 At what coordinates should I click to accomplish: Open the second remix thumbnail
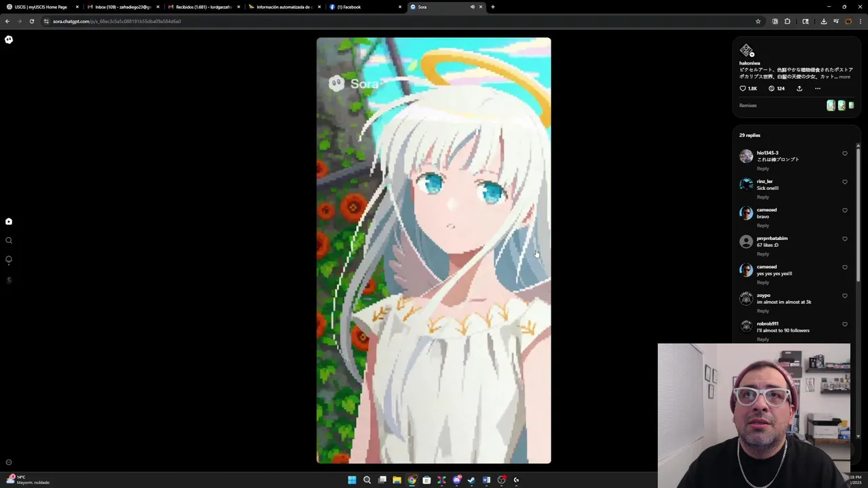(842, 105)
